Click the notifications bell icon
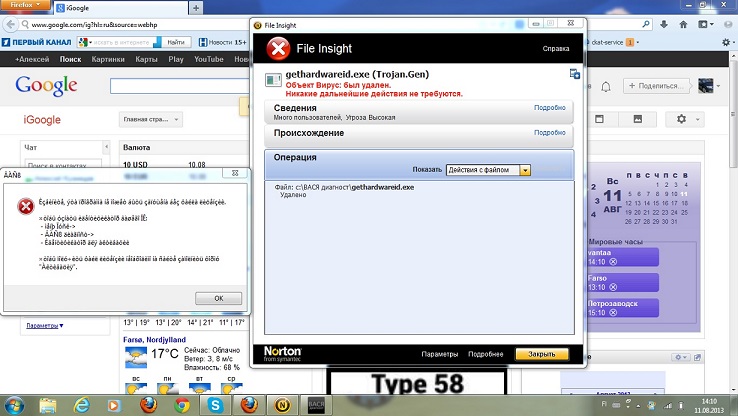 point(606,87)
